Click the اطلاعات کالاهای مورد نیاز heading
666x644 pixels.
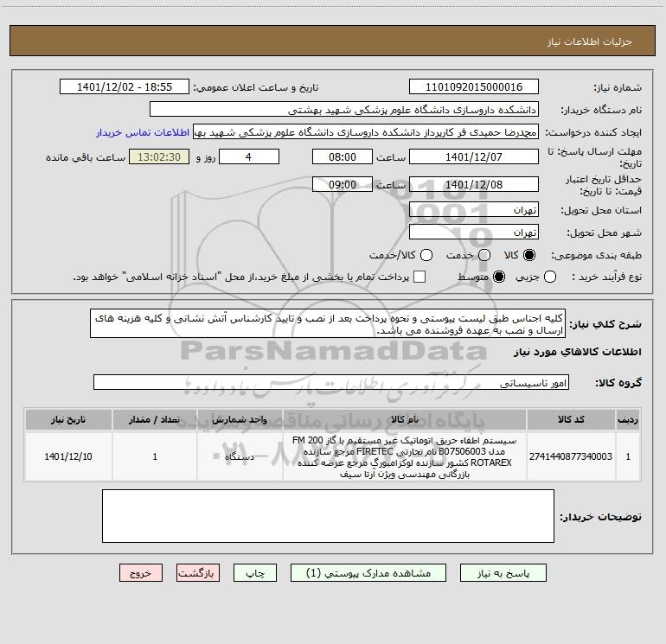pyautogui.click(x=578, y=352)
